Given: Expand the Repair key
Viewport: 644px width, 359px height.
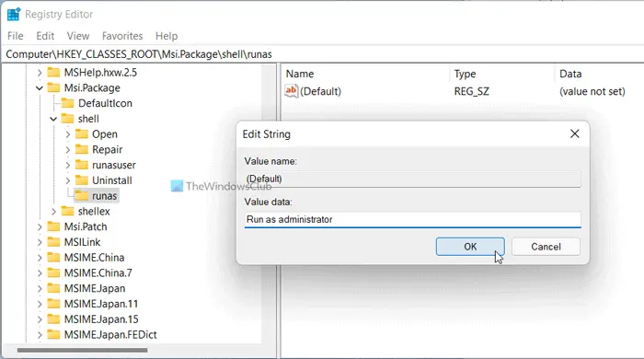Looking at the screenshot, I should pos(68,149).
